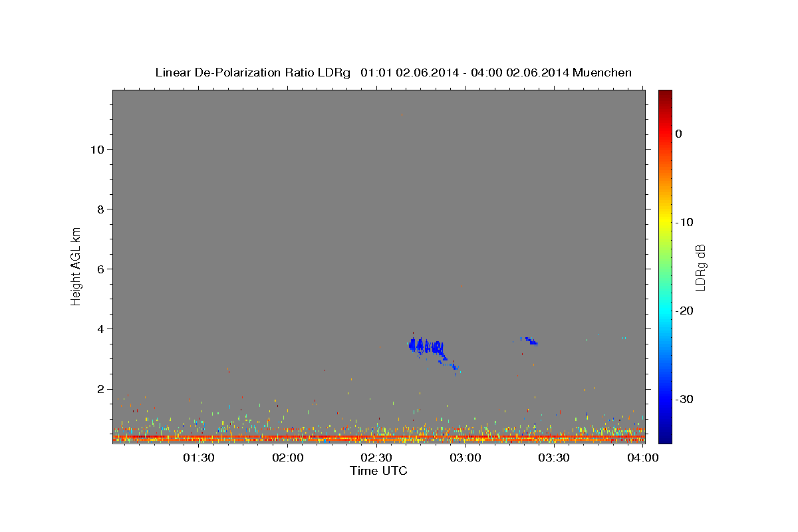The image size is (798, 532).
Task: Click the end time '04:00 02.06.2014' in the title
Action: click(519, 72)
